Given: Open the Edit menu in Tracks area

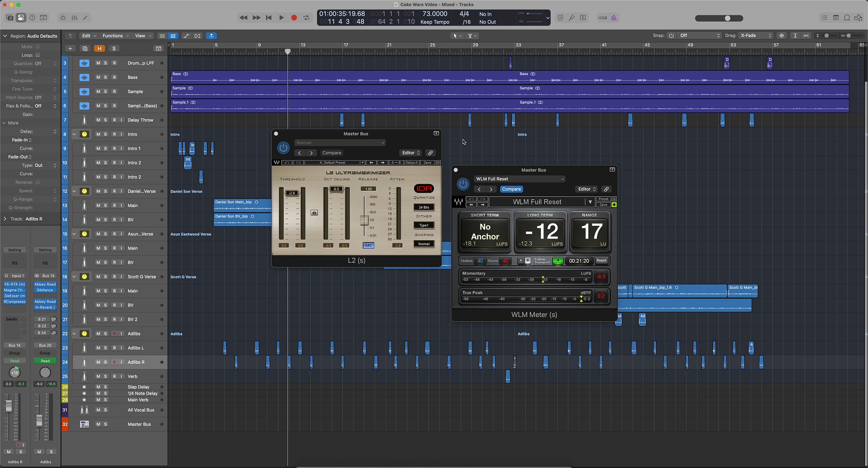Looking at the screenshot, I should click(89, 36).
